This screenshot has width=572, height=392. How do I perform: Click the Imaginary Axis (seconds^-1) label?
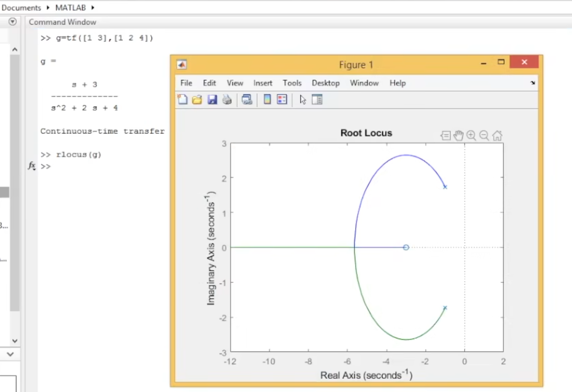click(211, 248)
